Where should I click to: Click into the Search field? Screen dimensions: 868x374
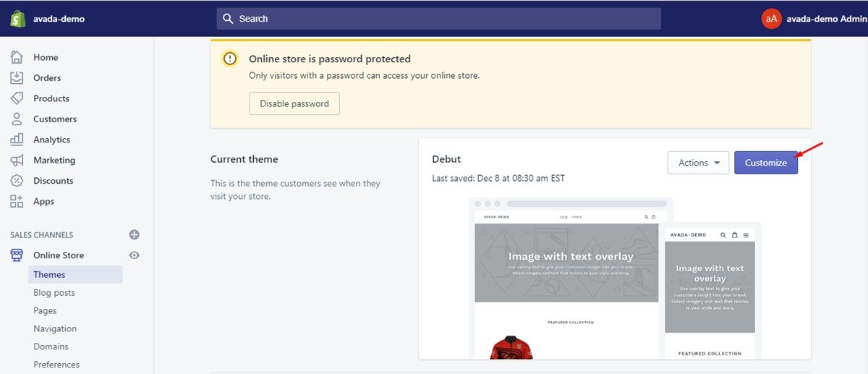438,19
